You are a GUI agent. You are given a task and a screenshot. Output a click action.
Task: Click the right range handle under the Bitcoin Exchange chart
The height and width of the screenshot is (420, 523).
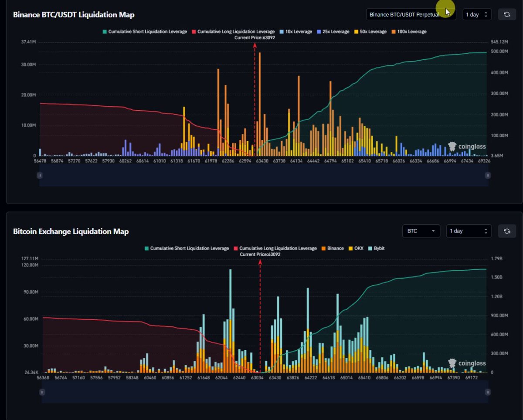coord(487,392)
